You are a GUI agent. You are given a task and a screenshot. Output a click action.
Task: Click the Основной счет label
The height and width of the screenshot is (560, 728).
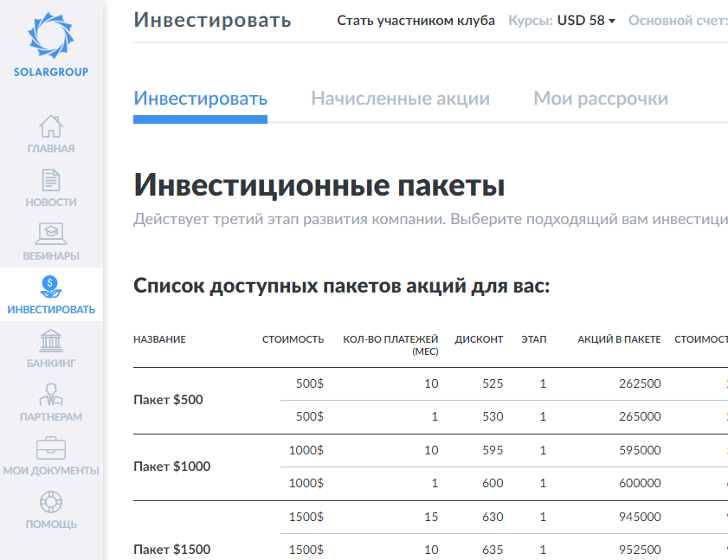pos(678,21)
